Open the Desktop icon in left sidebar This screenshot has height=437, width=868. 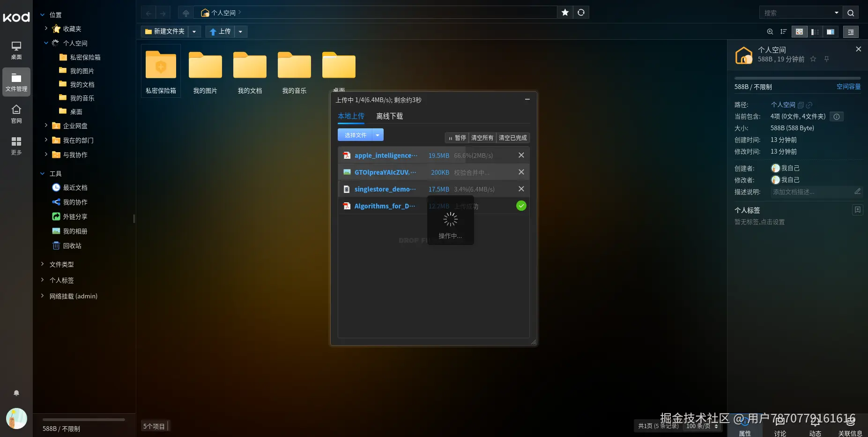click(16, 50)
